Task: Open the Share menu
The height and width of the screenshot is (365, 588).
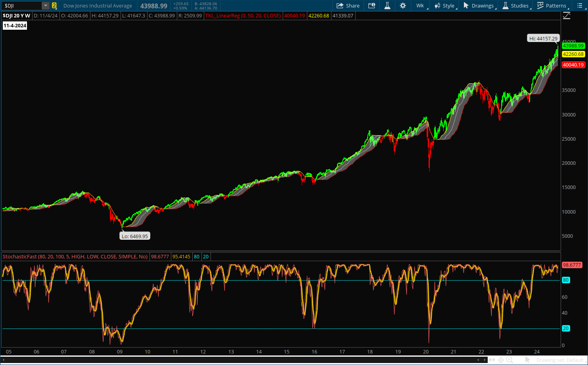Action: (x=348, y=6)
